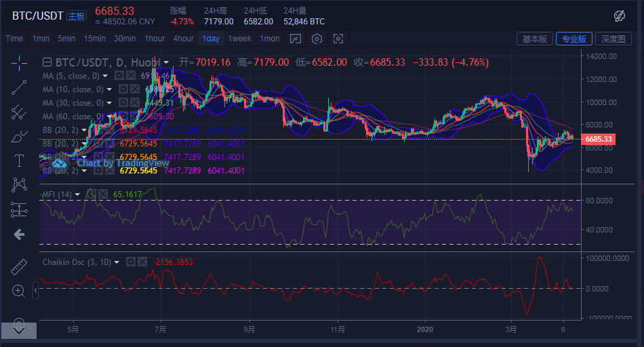This screenshot has height=347, width=644.
Task: Open settings gear for Chaikin Osc
Action: click(131, 262)
